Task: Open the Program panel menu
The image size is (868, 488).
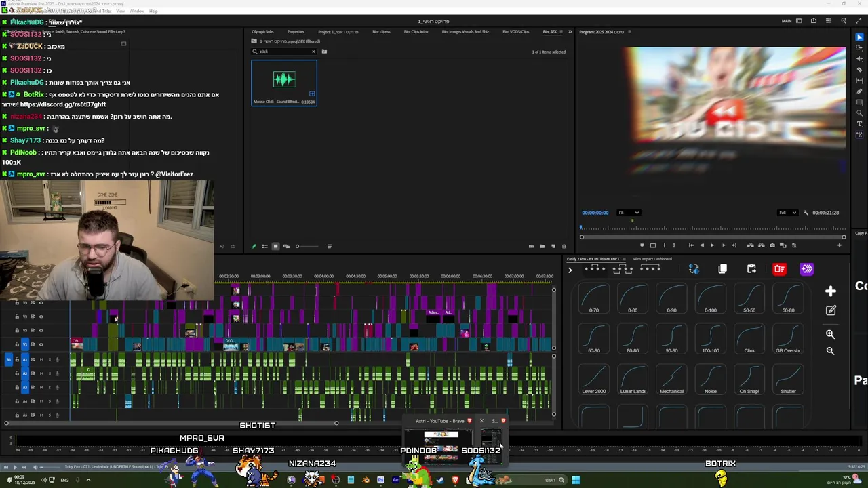Action: click(629, 32)
